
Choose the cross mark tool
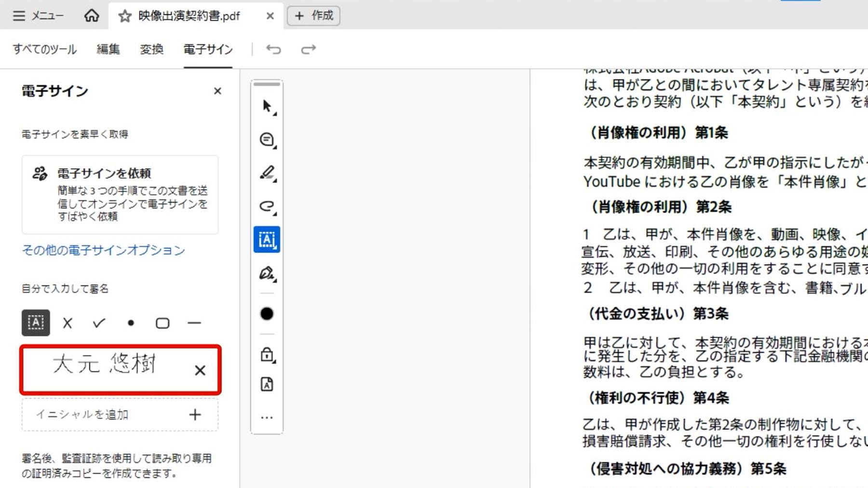68,323
